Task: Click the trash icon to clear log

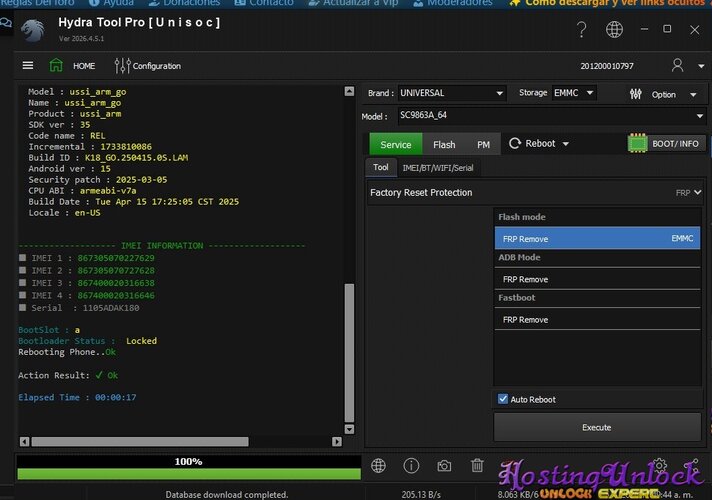Action: (477, 465)
